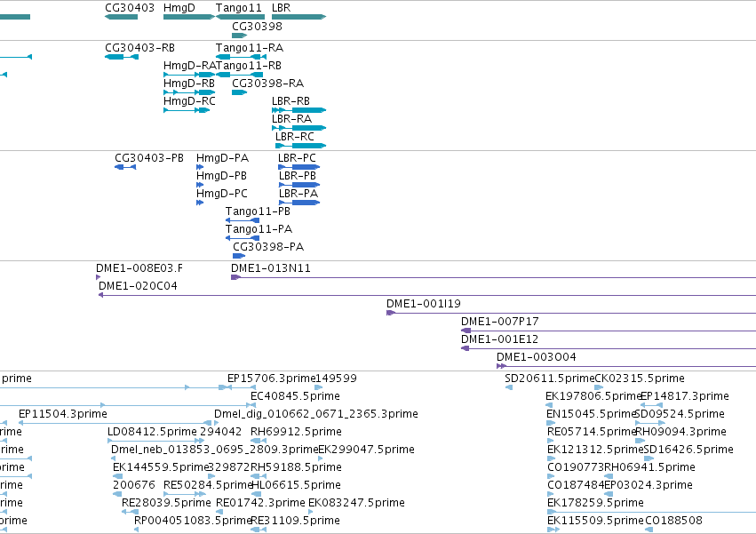Click EST RE28039.5prime label
Viewport: 756px width, 534px height.
coord(166,503)
